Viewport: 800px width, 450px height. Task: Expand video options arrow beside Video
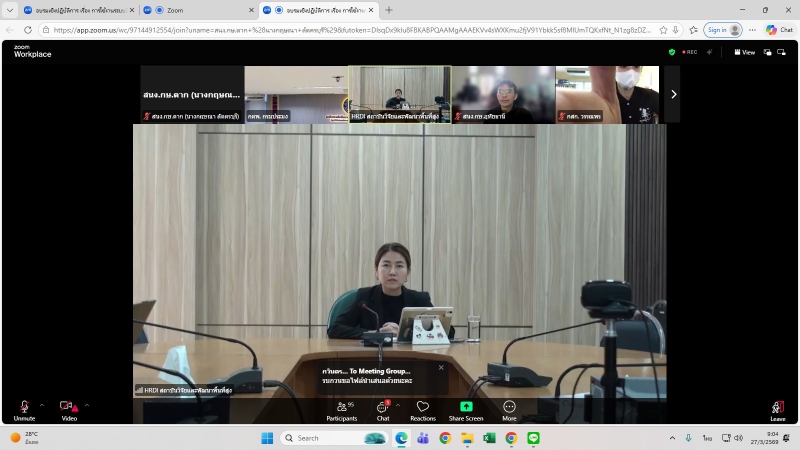pyautogui.click(x=87, y=405)
